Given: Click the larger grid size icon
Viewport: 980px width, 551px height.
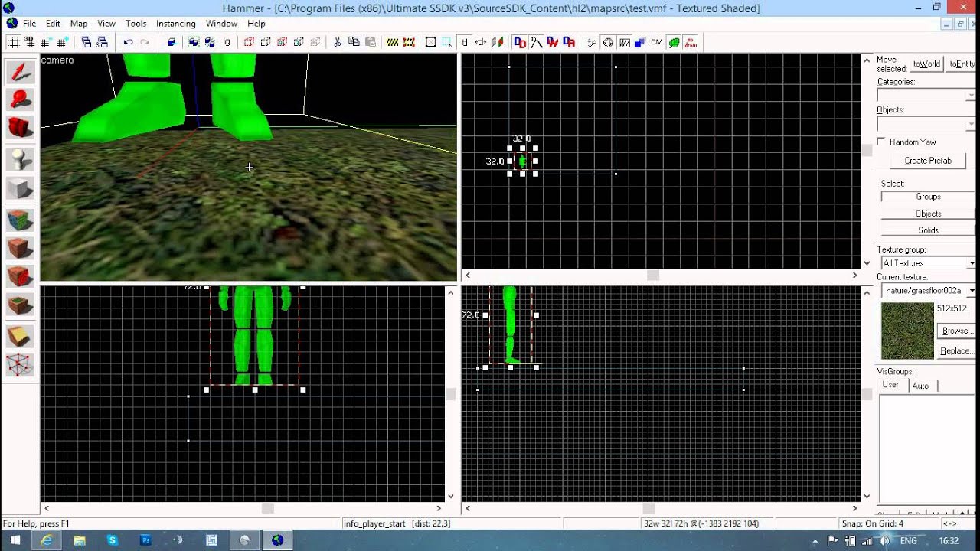Looking at the screenshot, I should [62, 42].
